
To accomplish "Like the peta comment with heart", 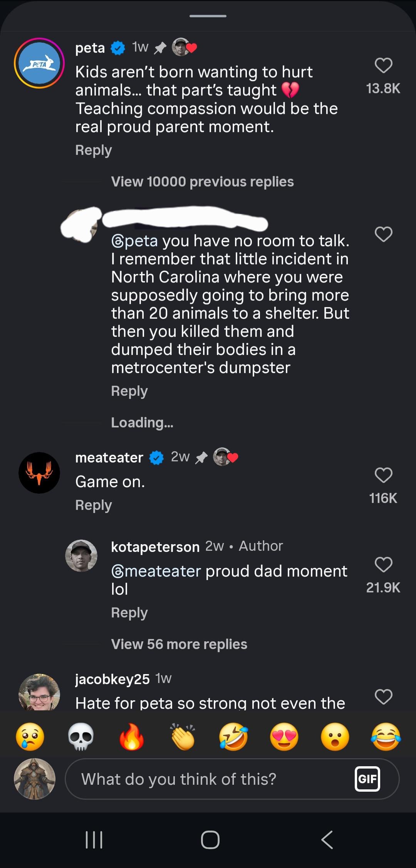I will point(383,66).
